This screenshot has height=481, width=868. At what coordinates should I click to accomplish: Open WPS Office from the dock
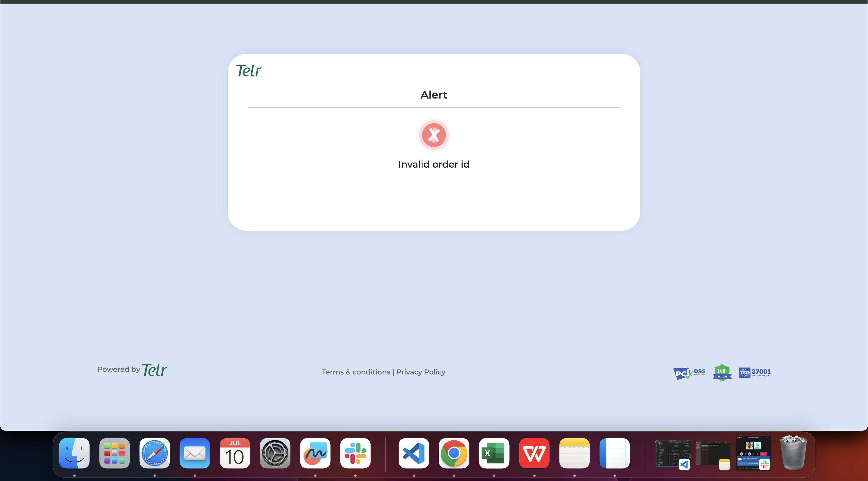534,453
